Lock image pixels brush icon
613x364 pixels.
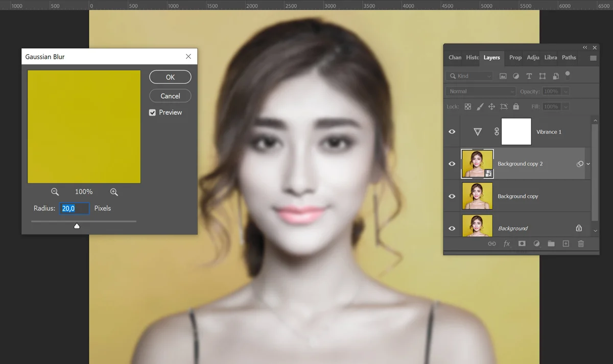pos(480,107)
